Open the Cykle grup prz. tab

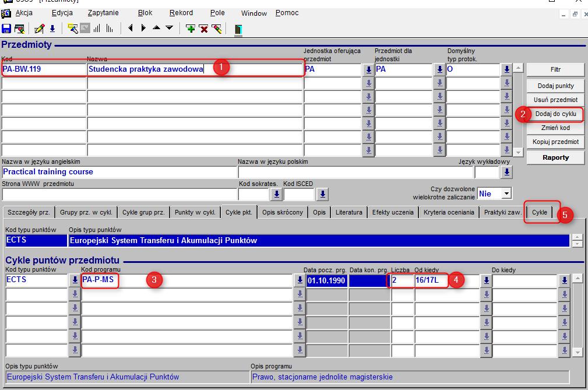(143, 212)
